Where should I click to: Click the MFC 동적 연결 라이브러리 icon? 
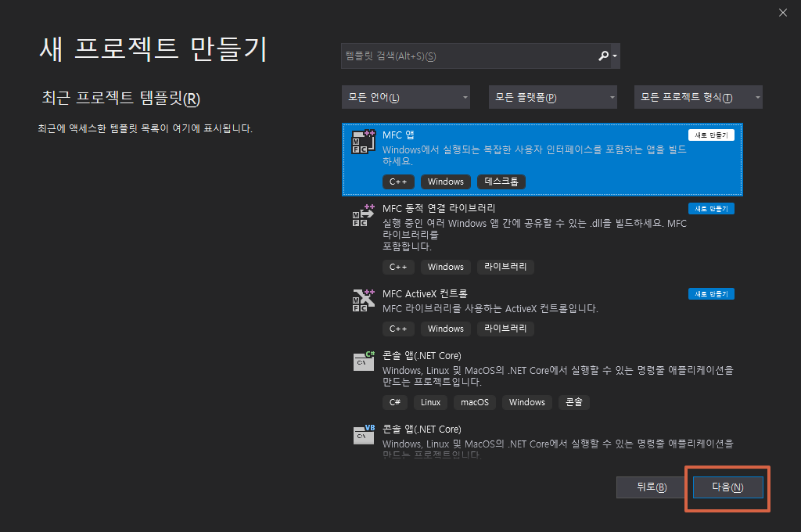pos(363,215)
